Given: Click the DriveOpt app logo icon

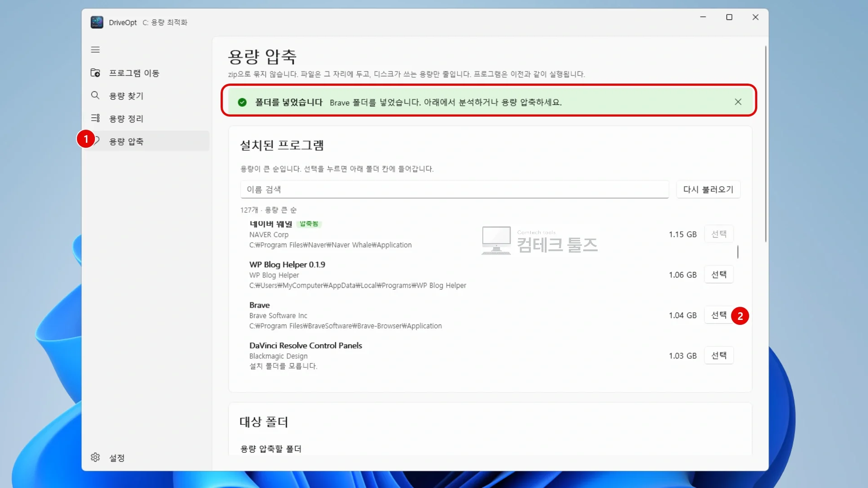Looking at the screenshot, I should tap(97, 22).
